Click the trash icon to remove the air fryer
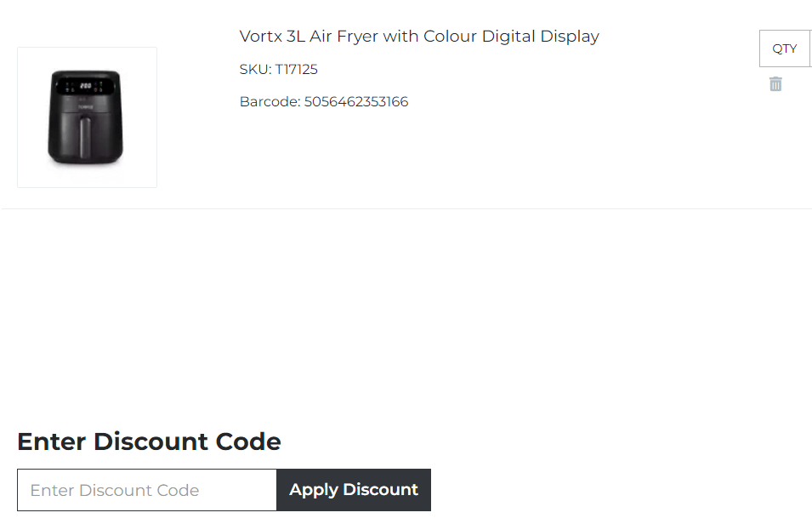Image resolution: width=812 pixels, height=524 pixels. 775,83
